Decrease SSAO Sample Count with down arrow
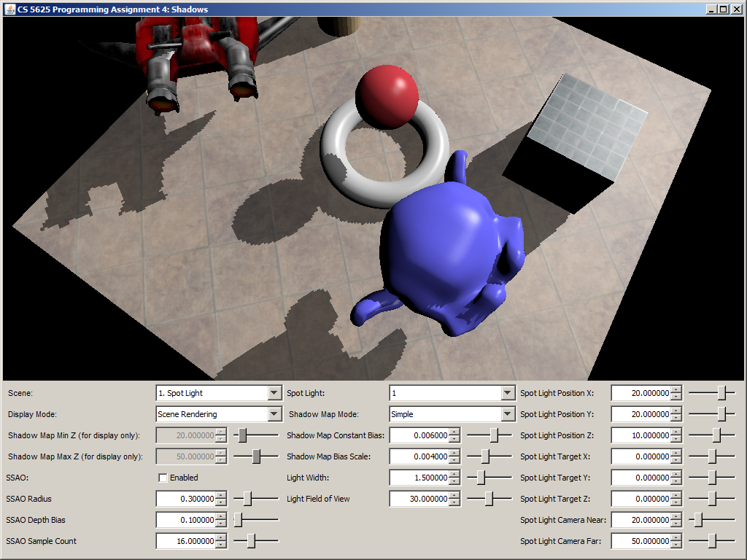 pyautogui.click(x=222, y=545)
